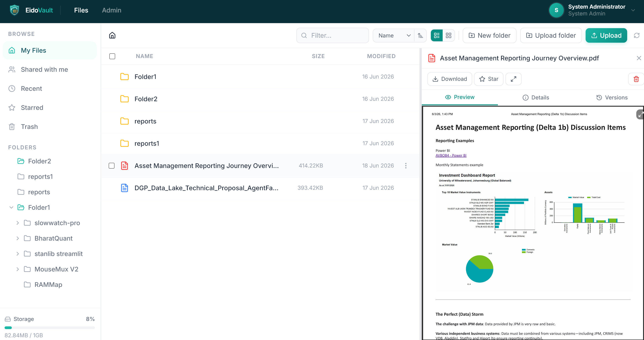Click the sidebar RAMMap folder icon
The height and width of the screenshot is (340, 644).
(27, 284)
